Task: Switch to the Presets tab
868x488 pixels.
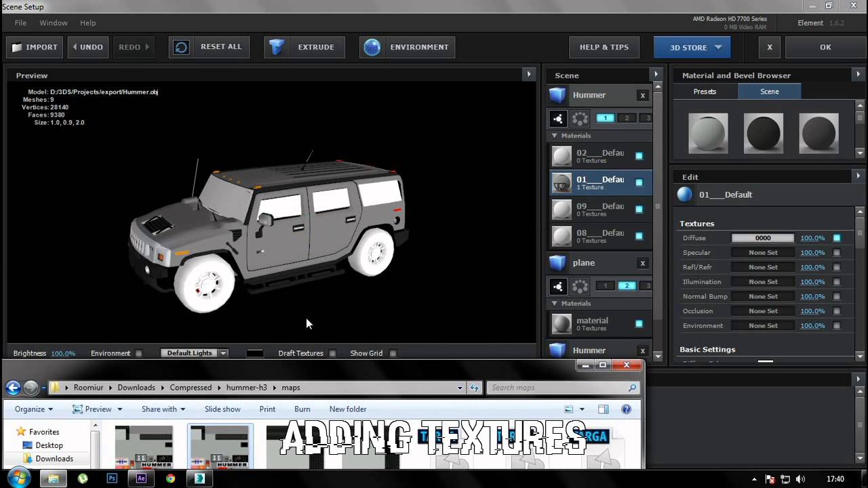Action: (705, 91)
